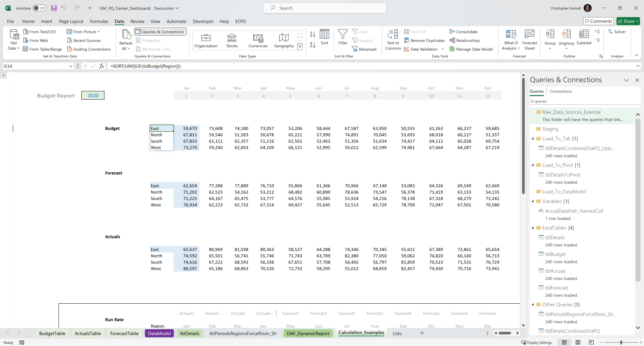Open the Get Data dropdown
The height and width of the screenshot is (346, 644).
(13, 40)
